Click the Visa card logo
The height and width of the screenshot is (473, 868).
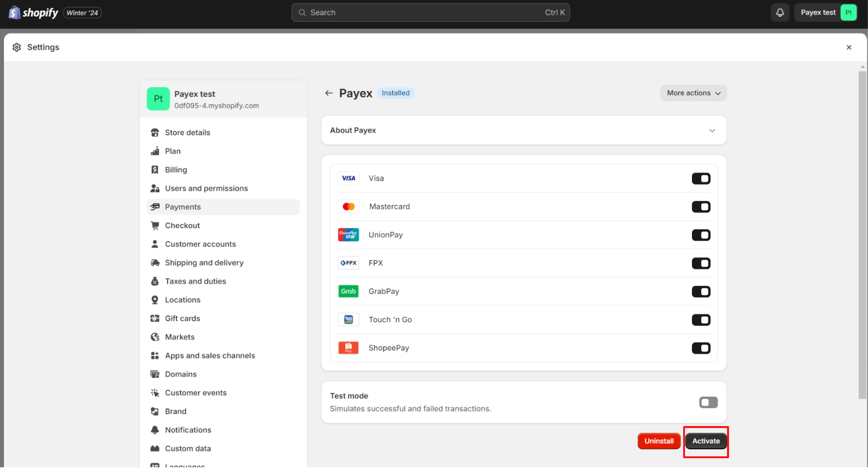pyautogui.click(x=348, y=178)
